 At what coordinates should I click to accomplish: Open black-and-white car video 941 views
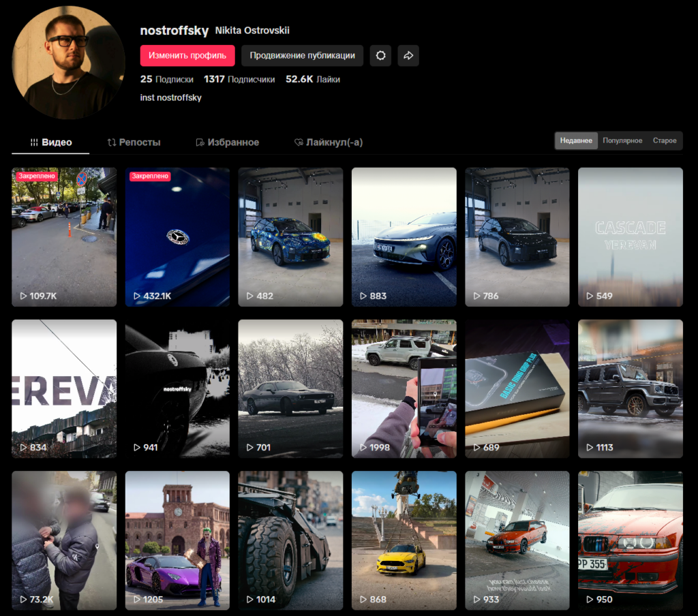pos(177,388)
